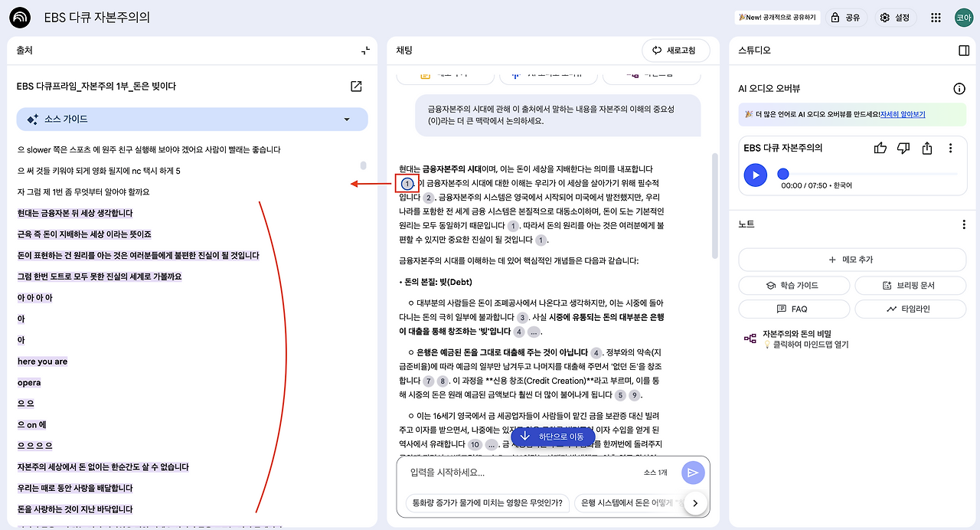
Task: Click the audio playback progress slider
Action: (x=782, y=174)
